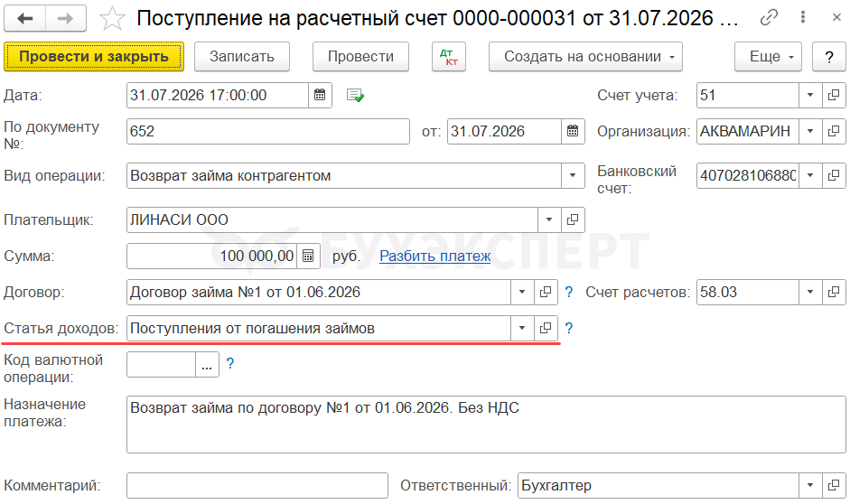The height and width of the screenshot is (504, 850).
Task: Expand Статья доходов dropdown list
Action: point(522,329)
